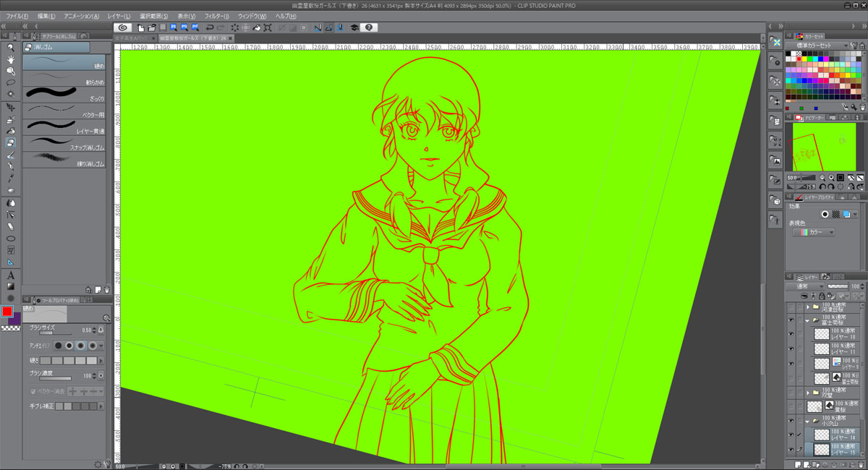The height and width of the screenshot is (470, 868).
Task: Select the 練り消しゴム sub tool
Action: [65, 159]
